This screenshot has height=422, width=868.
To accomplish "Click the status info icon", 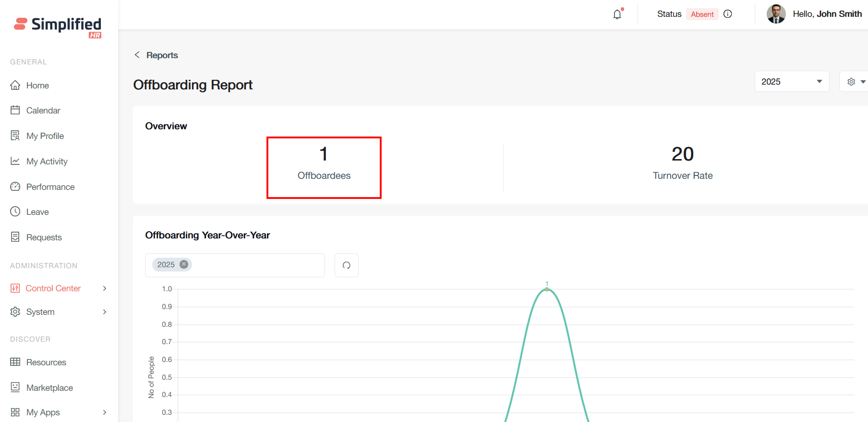I will click(x=728, y=14).
